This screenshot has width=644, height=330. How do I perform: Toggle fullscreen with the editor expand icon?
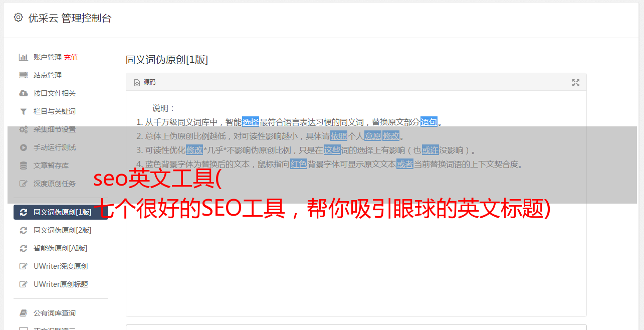[576, 83]
